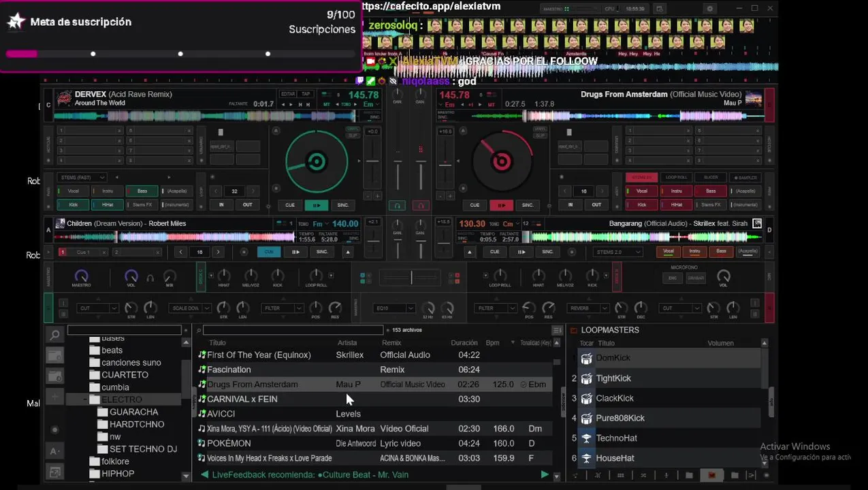The width and height of the screenshot is (868, 490).
Task: Toggle deck B HiHat stem pad
Action: (676, 204)
